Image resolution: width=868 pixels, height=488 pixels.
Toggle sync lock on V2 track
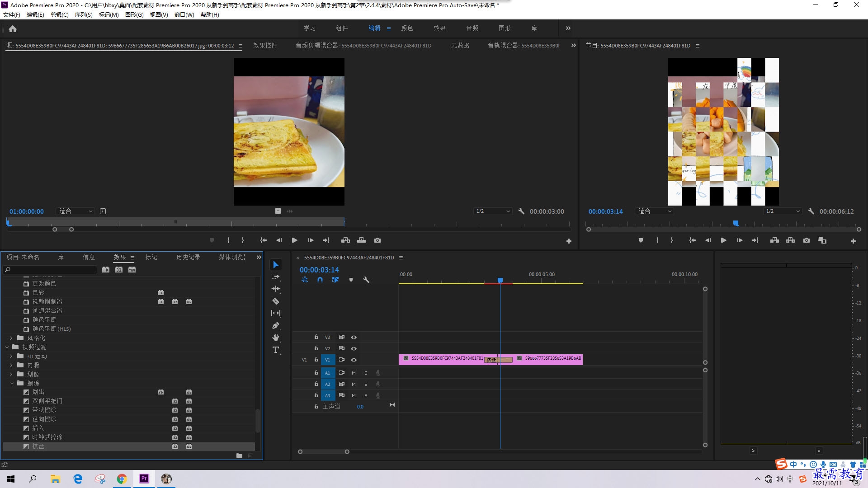click(x=342, y=349)
